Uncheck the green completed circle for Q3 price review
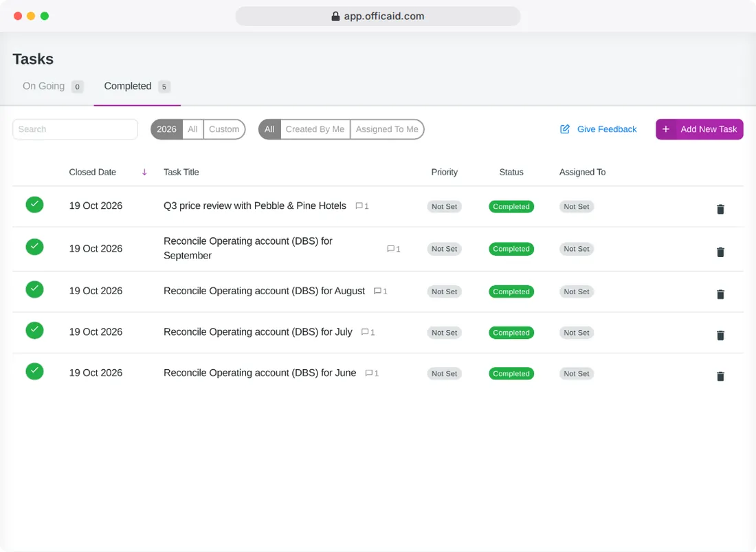 (x=35, y=205)
